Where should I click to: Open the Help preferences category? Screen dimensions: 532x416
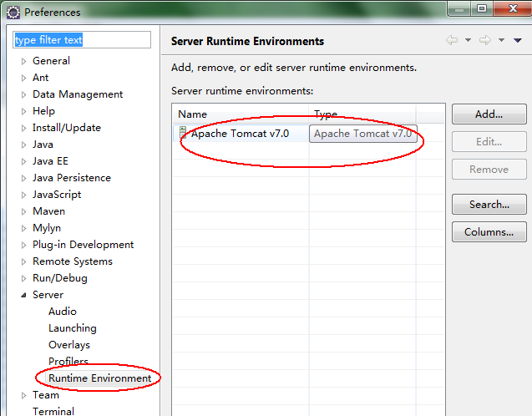pyautogui.click(x=43, y=110)
